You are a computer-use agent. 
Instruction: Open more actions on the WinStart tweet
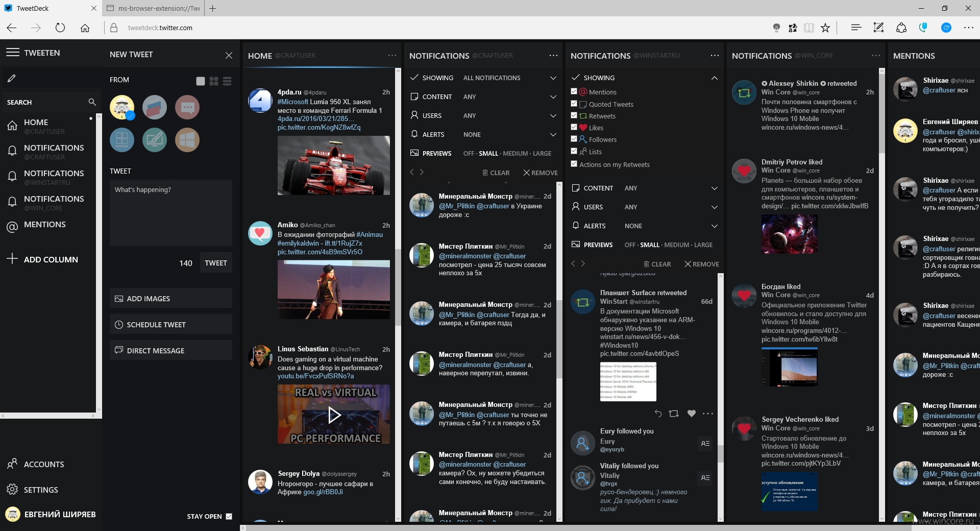(708, 414)
